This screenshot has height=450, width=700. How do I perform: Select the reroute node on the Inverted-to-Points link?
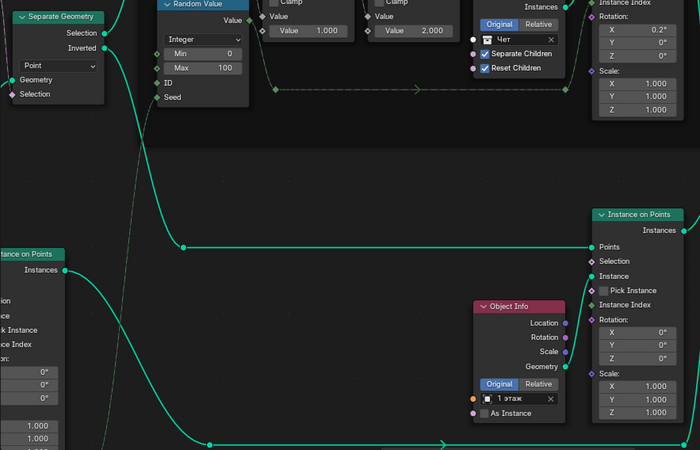[x=183, y=247]
